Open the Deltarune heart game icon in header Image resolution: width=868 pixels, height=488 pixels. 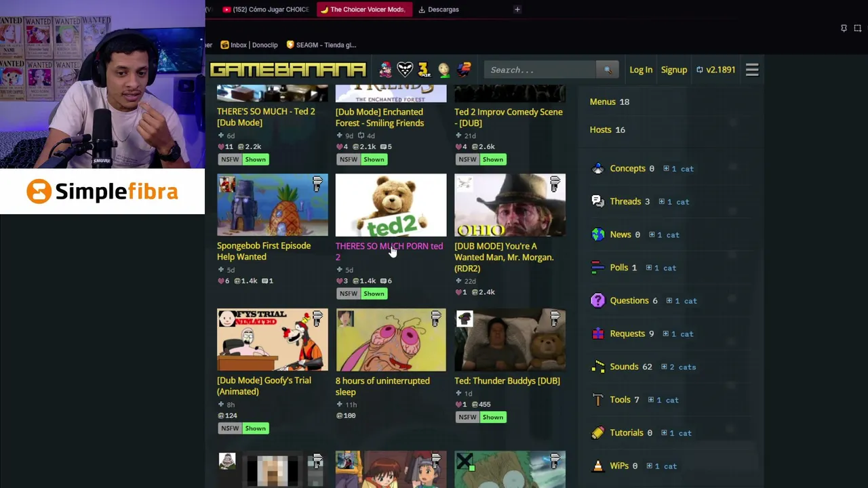[405, 69]
